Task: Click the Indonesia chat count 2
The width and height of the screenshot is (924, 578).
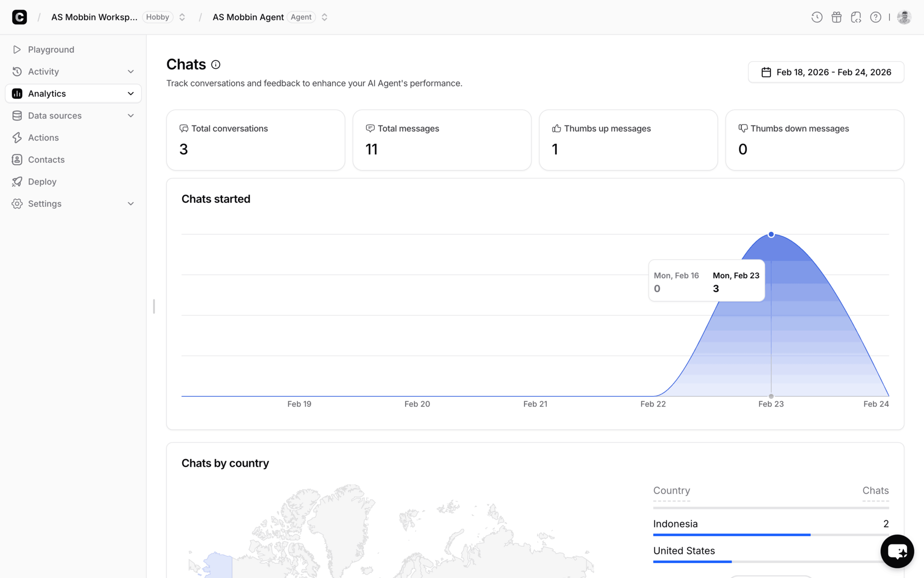Action: [x=886, y=524]
